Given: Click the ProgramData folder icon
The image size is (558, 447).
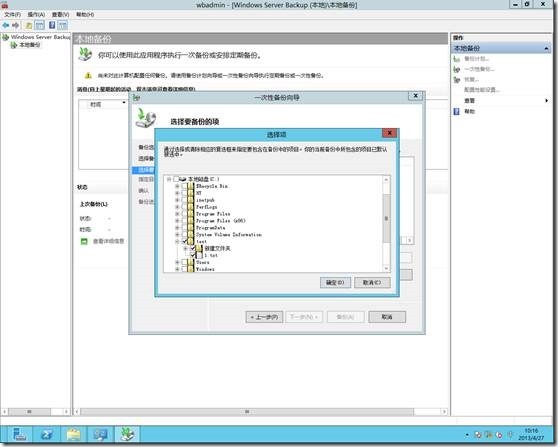Looking at the screenshot, I should (x=191, y=228).
